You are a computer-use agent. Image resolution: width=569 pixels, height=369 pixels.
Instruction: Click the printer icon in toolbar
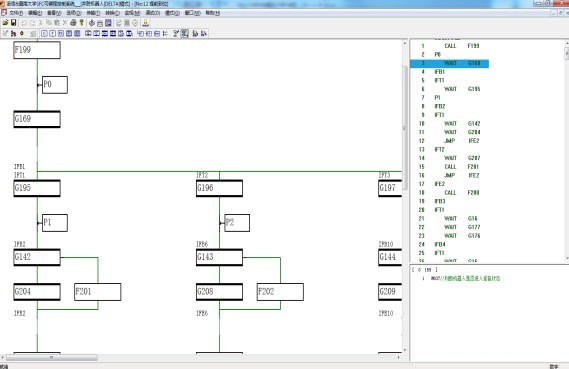click(x=73, y=23)
